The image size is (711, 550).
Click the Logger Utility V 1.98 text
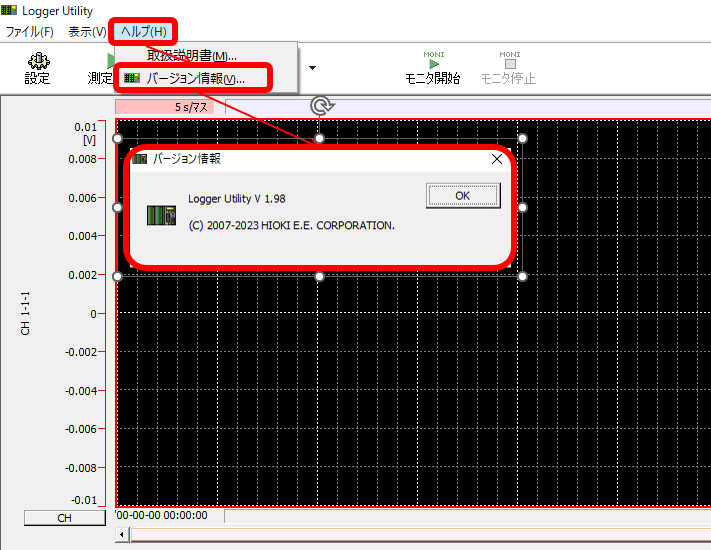(x=237, y=199)
